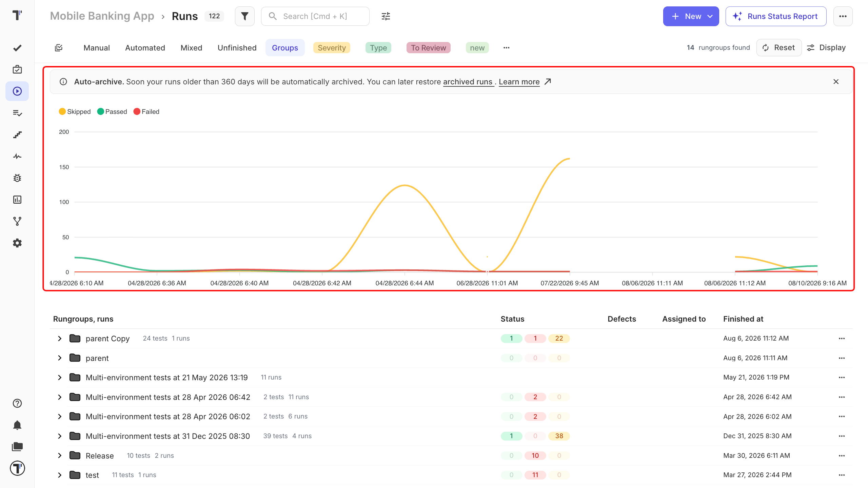Screen dimensions: 868x488
Task: Select the new filter tag
Action: (x=477, y=48)
